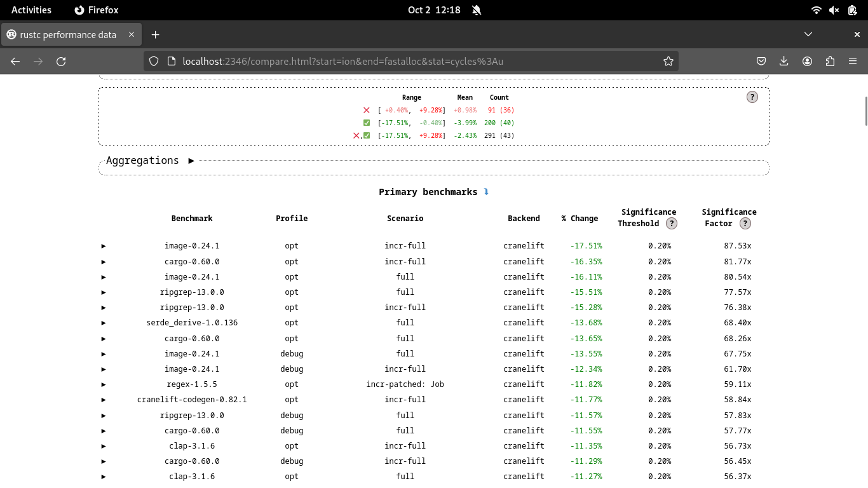This screenshot has height=488, width=868.
Task: Click the site information page icon in URL bar
Action: pos(171,61)
